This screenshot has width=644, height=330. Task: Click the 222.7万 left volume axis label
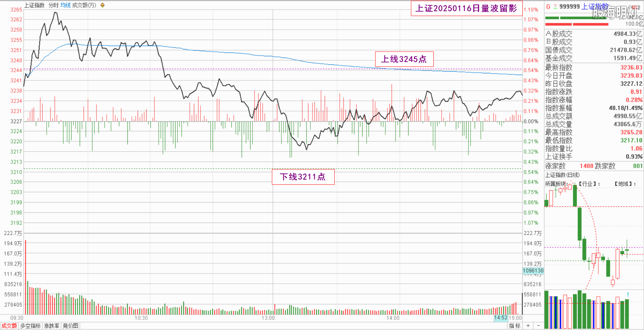coord(13,233)
